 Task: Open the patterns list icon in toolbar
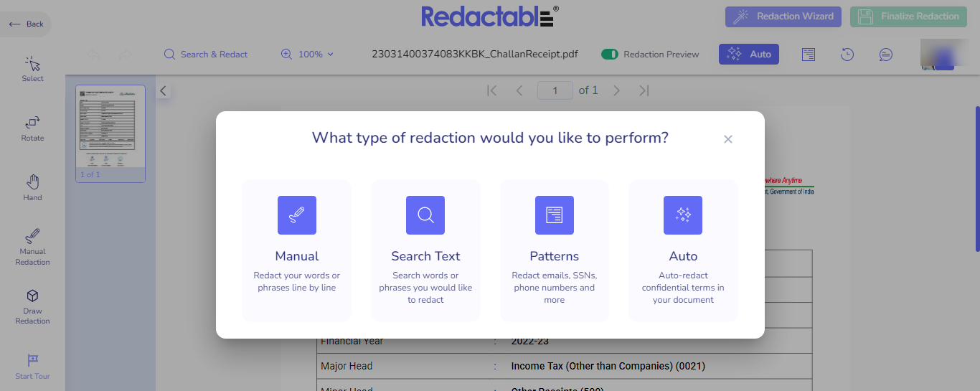[809, 55]
